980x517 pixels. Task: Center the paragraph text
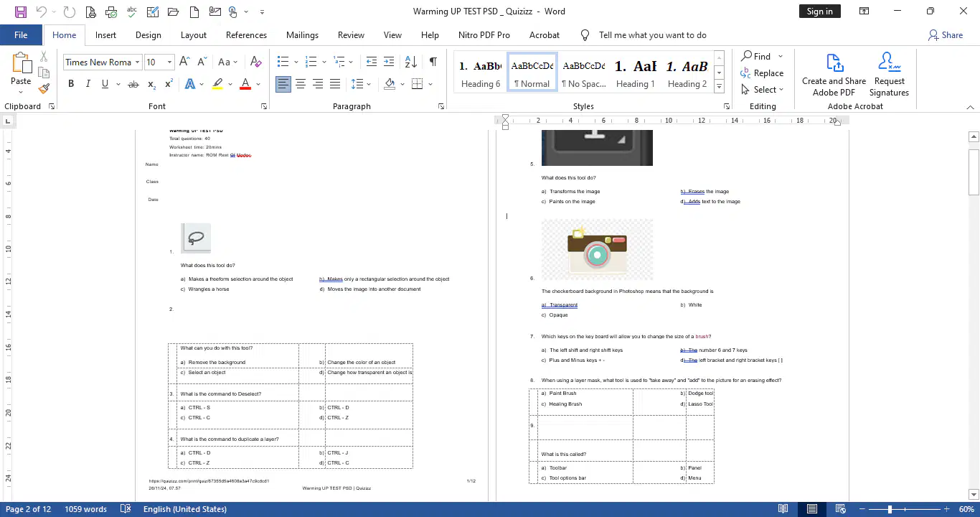pos(301,84)
